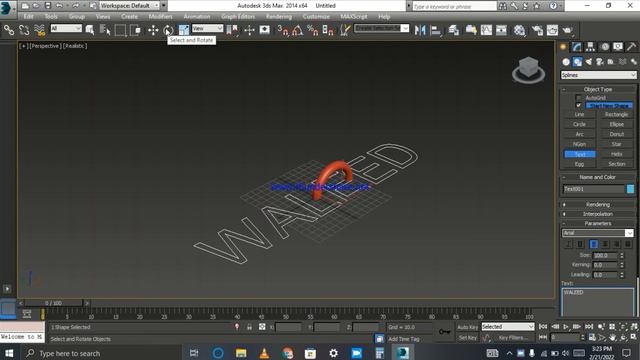640x360 pixels.
Task: Expand the Interpolation rollout
Action: pos(598,214)
